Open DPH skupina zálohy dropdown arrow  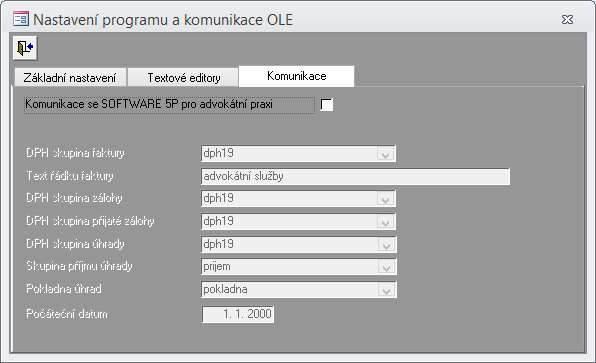tap(386, 199)
